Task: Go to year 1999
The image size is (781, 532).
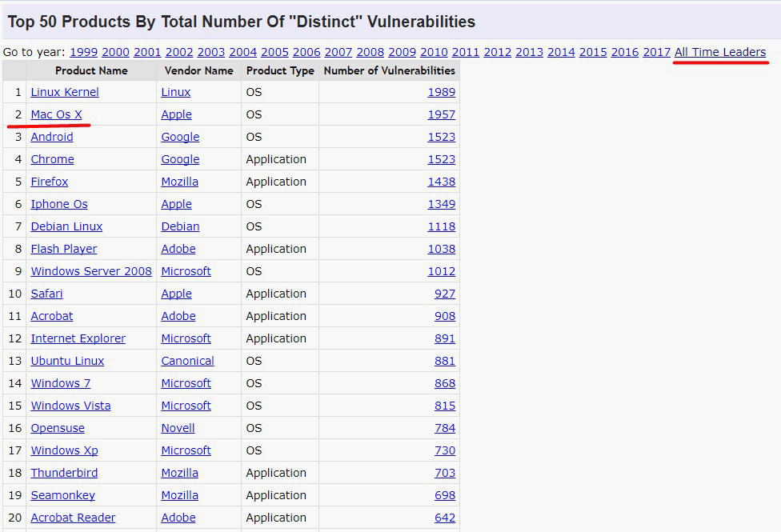Action: pos(83,52)
